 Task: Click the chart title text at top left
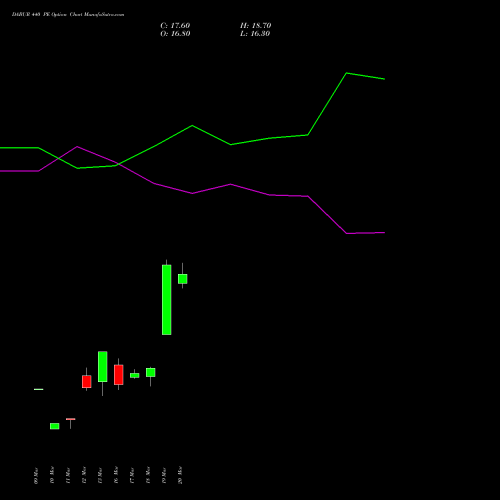pyautogui.click(x=68, y=15)
